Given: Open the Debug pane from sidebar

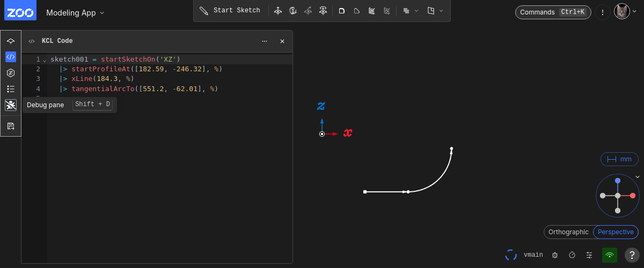Looking at the screenshot, I should click(x=11, y=105).
